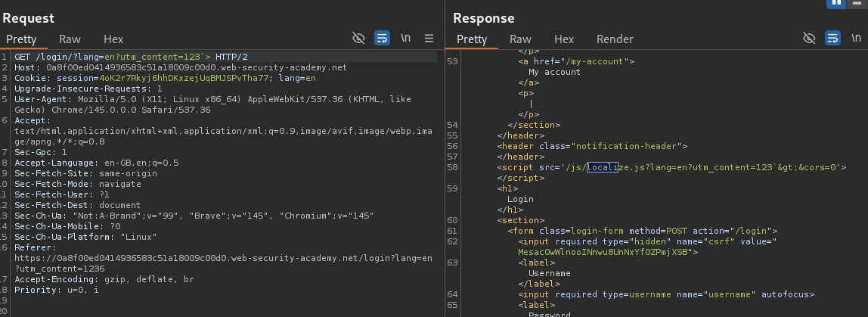The width and height of the screenshot is (868, 317).
Task: Click the crossed-out eye icon in Response panel
Action: (809, 39)
